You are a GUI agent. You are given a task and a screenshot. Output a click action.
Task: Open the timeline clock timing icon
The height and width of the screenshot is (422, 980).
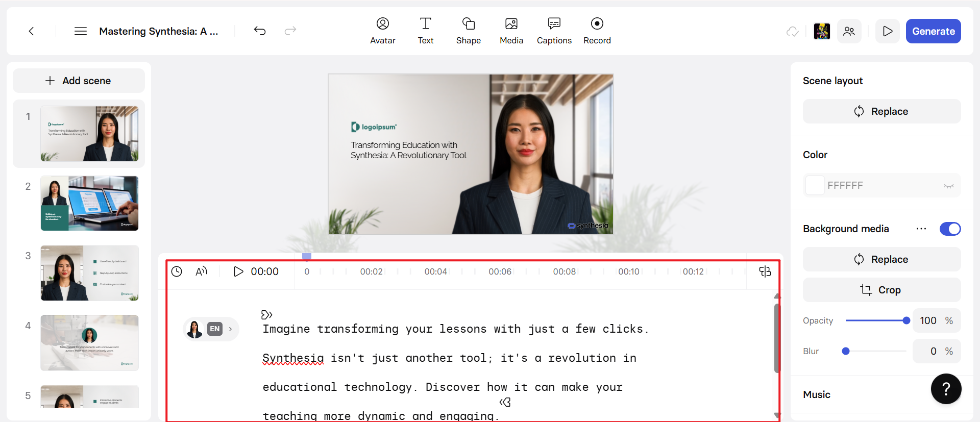pos(177,271)
